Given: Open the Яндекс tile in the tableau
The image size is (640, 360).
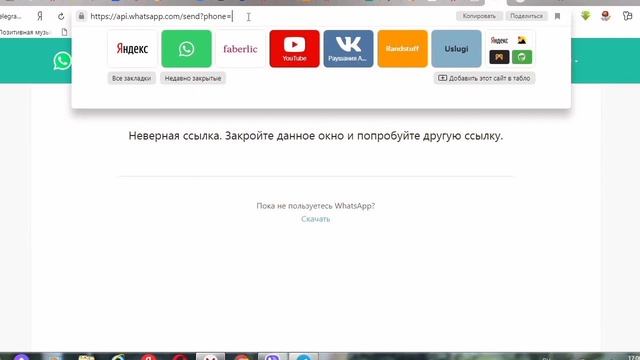Looking at the screenshot, I should click(132, 49).
